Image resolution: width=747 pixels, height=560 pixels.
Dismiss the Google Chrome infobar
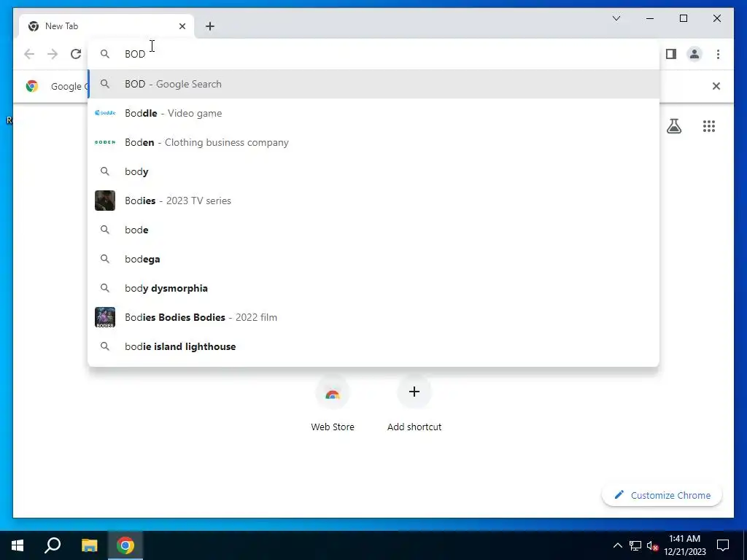click(x=716, y=86)
